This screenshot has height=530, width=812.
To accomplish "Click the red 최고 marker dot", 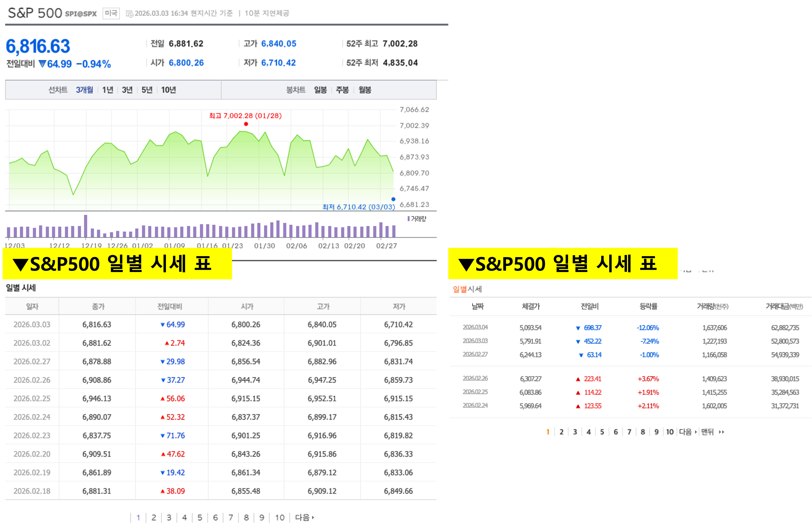I will tap(246, 124).
